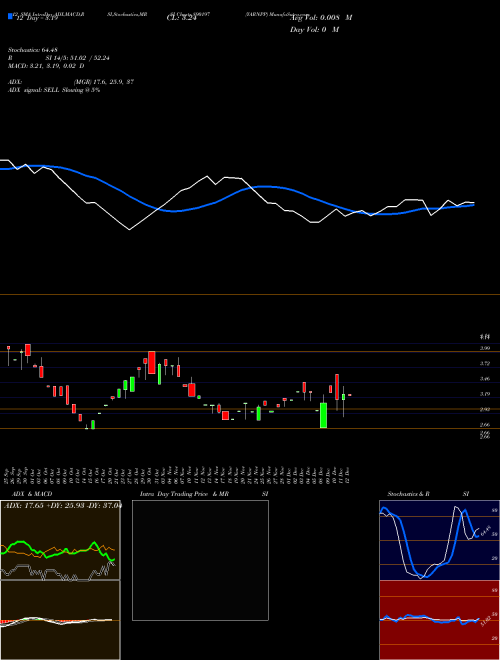Click the tall red candle near 10 Dec

pos(337,387)
